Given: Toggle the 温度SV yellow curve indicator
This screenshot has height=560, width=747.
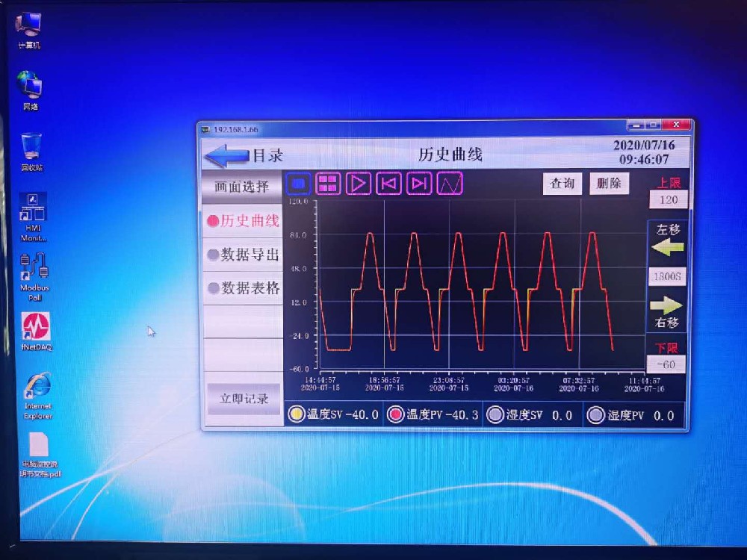Looking at the screenshot, I should pos(297,414).
